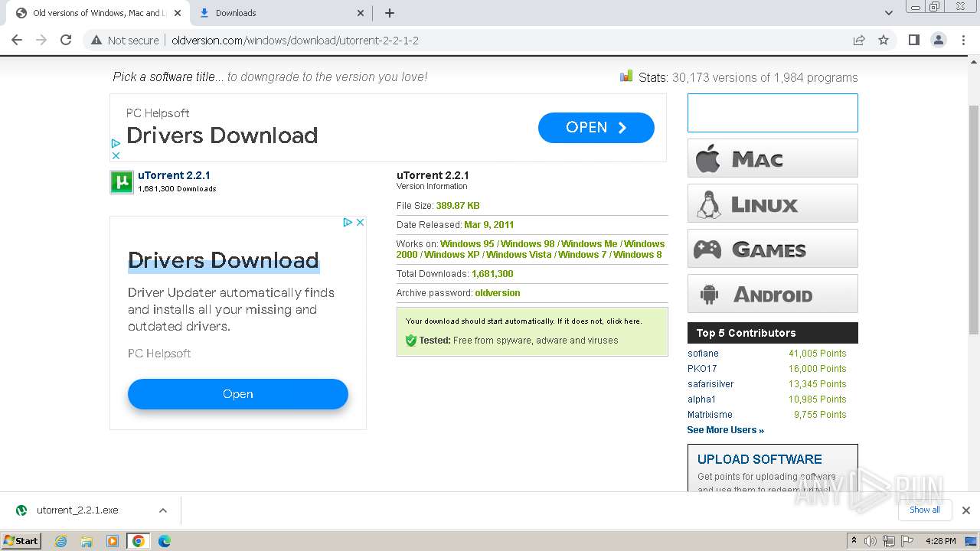This screenshot has width=980, height=551.
Task: Click the stats bar chart icon
Action: 626,76
